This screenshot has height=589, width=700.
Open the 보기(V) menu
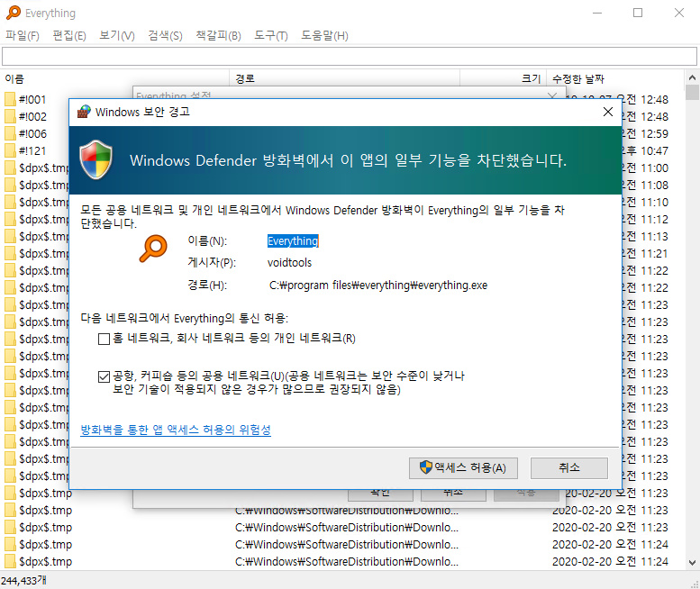pos(116,35)
